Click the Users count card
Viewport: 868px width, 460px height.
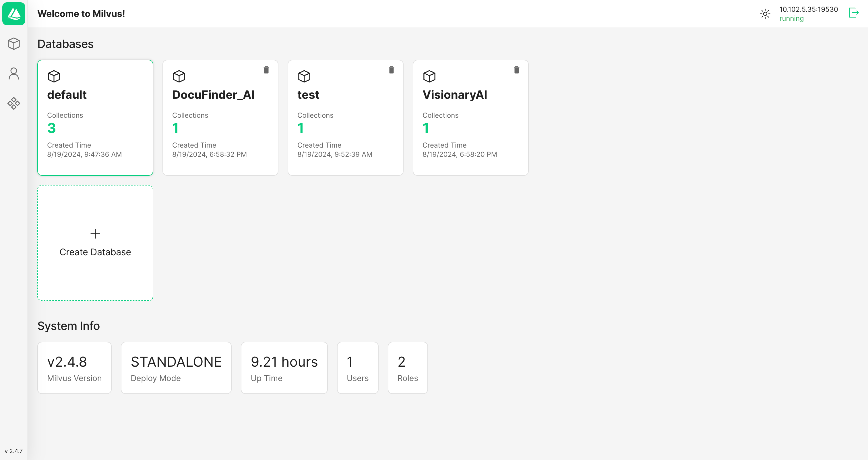click(358, 368)
